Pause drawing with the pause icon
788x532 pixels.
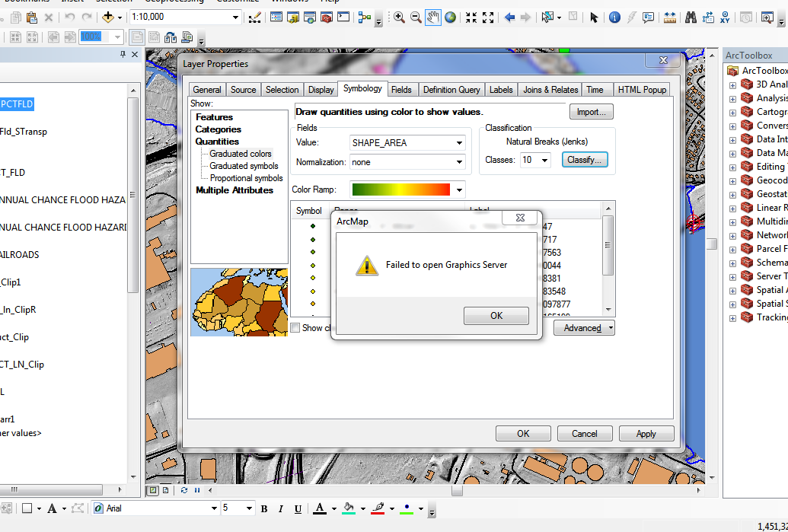pos(197,490)
